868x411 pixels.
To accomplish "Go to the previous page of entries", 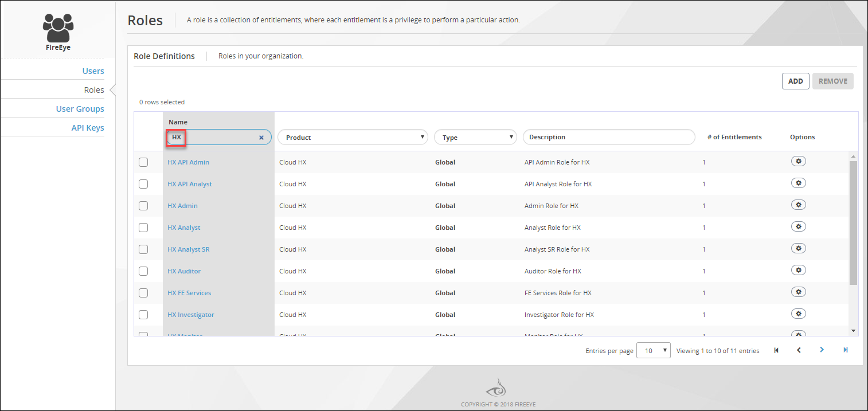I will point(799,350).
